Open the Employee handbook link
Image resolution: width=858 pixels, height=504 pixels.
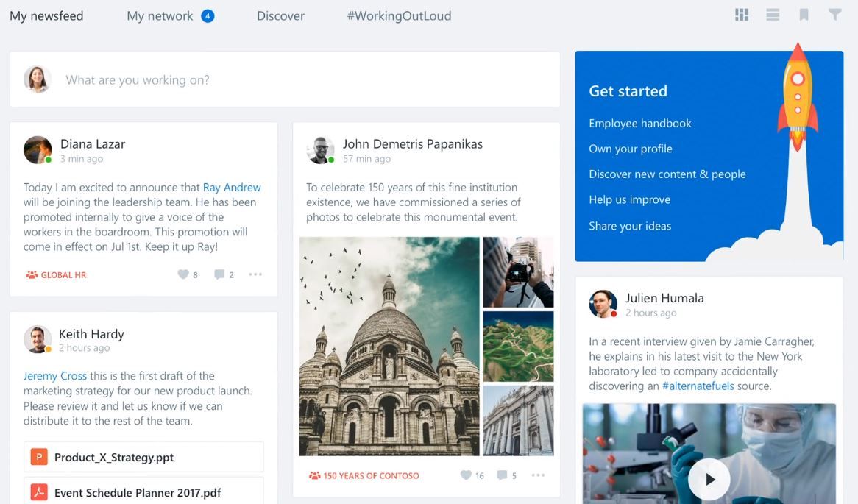click(640, 123)
